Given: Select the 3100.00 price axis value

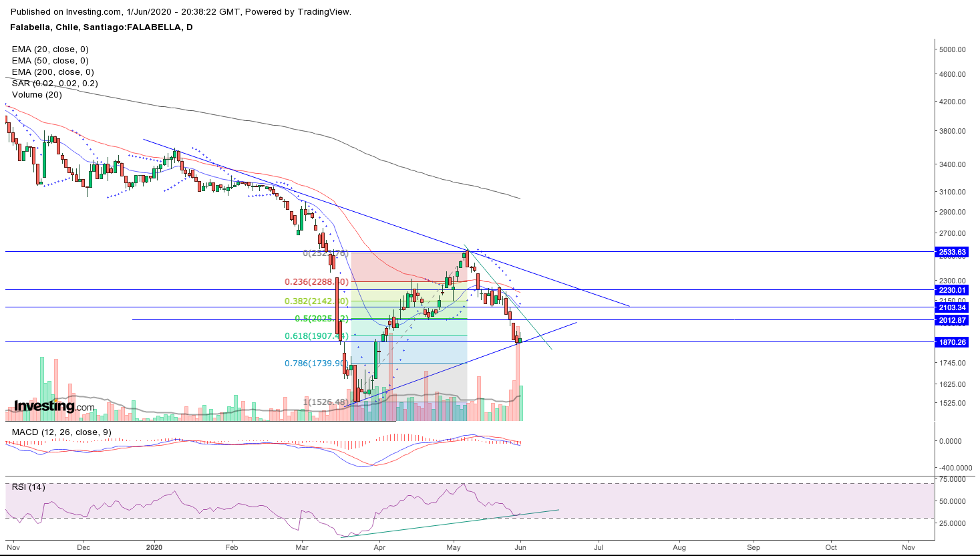Looking at the screenshot, I should tap(953, 192).
